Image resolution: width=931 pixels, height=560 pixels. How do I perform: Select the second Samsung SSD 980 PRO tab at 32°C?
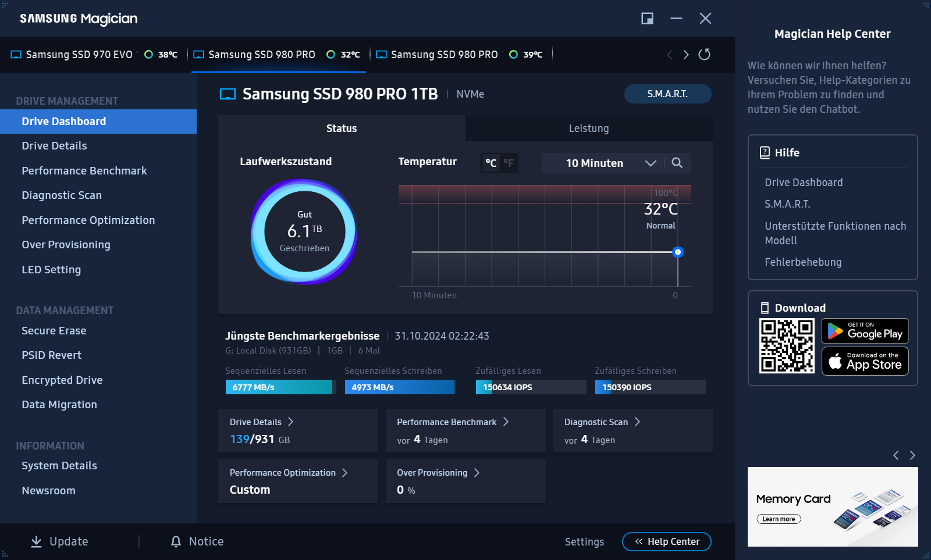279,55
